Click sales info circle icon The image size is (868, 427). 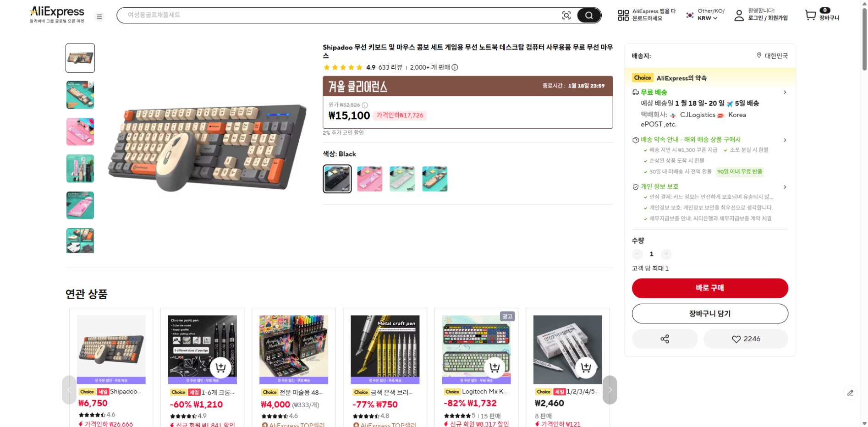455,67
